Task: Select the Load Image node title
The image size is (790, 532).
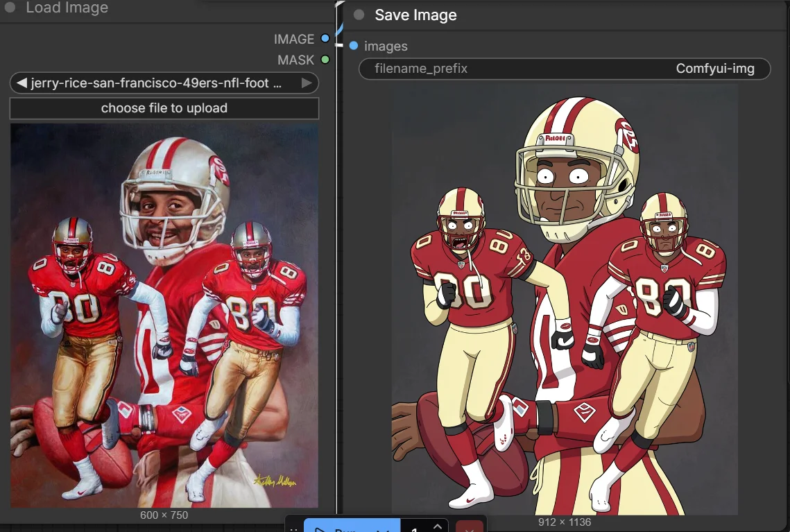Action: coord(67,7)
